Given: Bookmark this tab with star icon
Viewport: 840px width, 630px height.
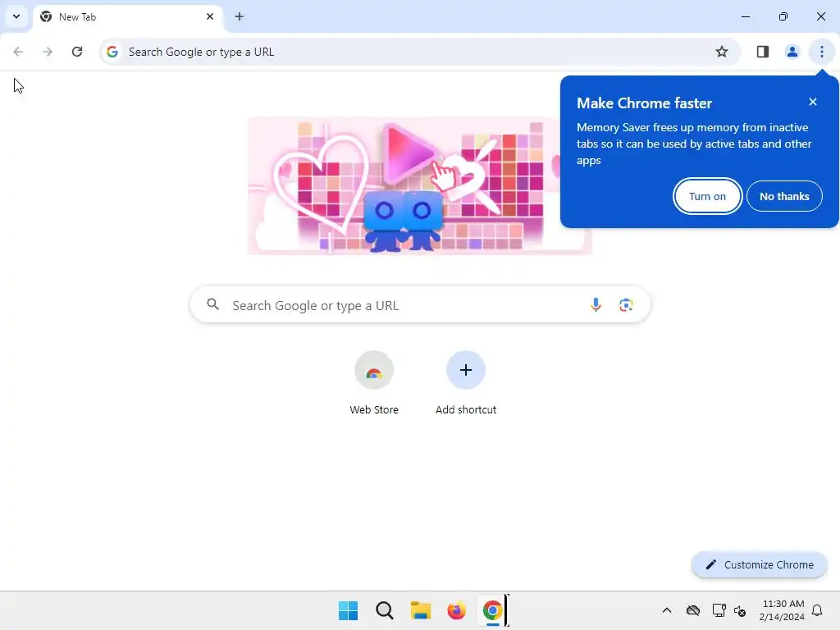Looking at the screenshot, I should (722, 52).
